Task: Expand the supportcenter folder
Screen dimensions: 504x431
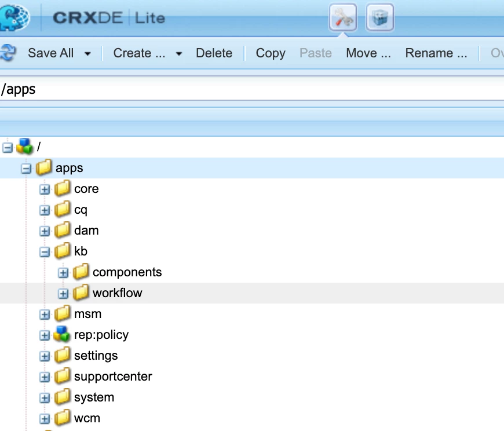Action: [45, 377]
